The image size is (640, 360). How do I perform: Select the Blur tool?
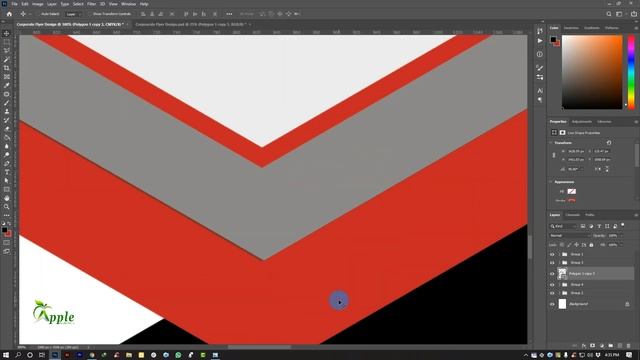[7, 146]
